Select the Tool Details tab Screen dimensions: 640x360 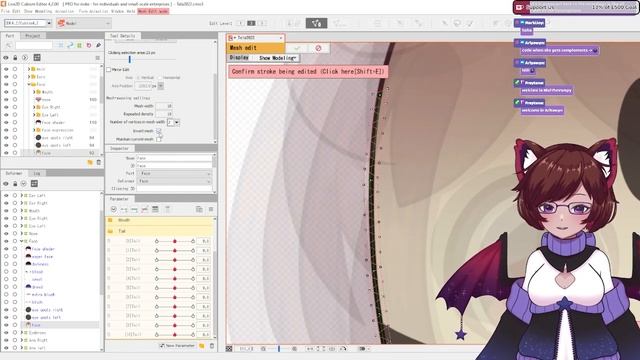[x=122, y=36]
